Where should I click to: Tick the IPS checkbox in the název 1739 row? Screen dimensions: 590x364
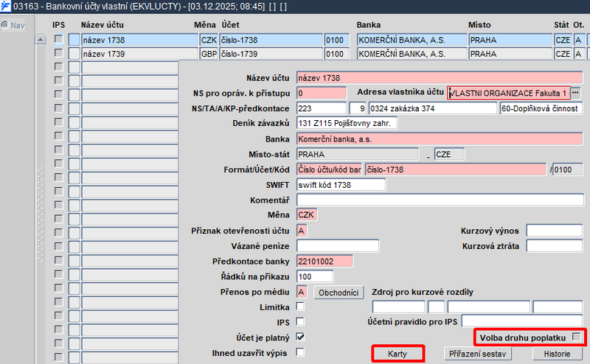[58, 53]
